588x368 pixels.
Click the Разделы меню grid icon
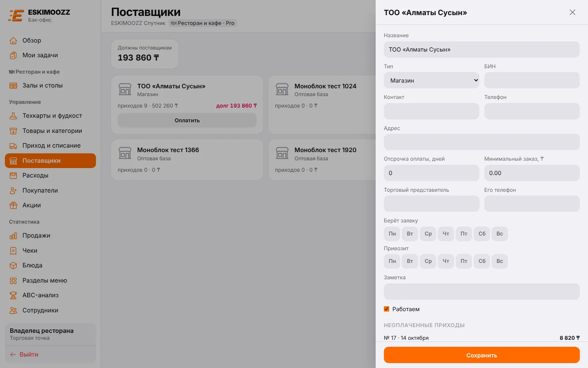coord(13,280)
